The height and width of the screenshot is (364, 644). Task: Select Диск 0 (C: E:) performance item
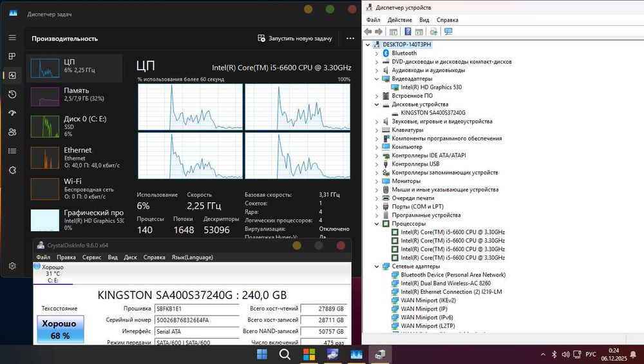(75, 126)
